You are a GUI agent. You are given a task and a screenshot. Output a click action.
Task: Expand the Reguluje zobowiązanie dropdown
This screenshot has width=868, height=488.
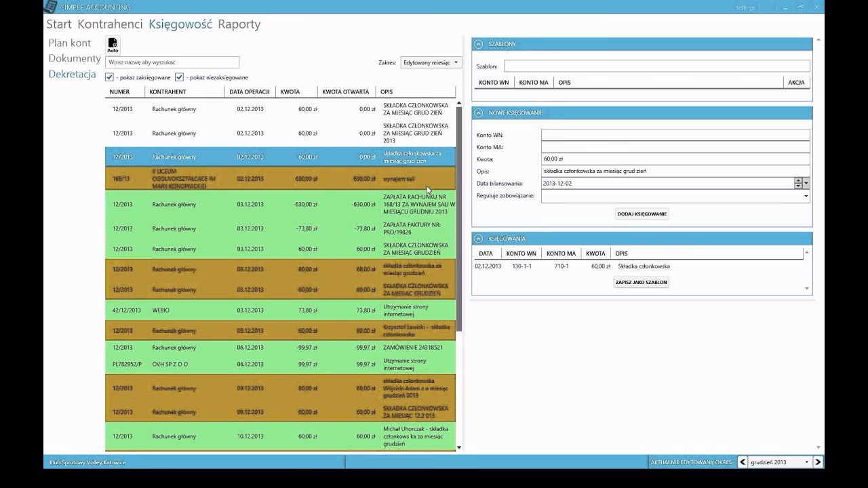806,196
